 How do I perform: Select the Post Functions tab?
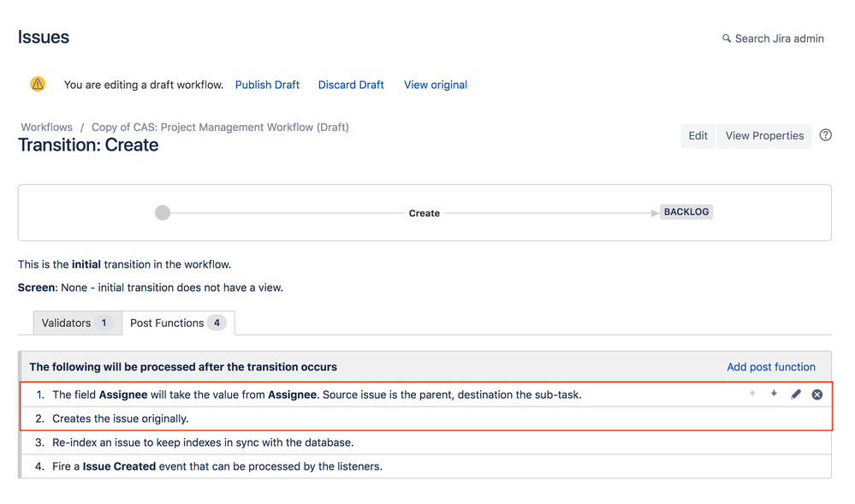pyautogui.click(x=178, y=323)
